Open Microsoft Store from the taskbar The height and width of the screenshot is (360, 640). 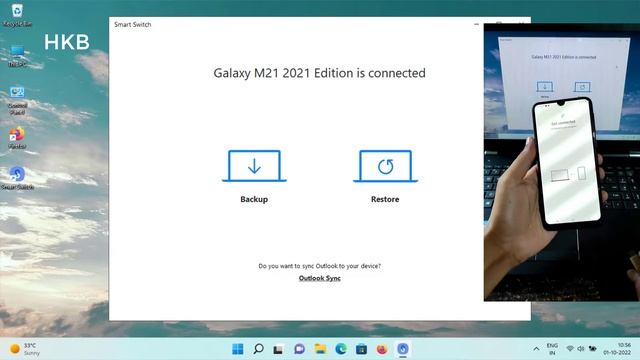(361, 349)
